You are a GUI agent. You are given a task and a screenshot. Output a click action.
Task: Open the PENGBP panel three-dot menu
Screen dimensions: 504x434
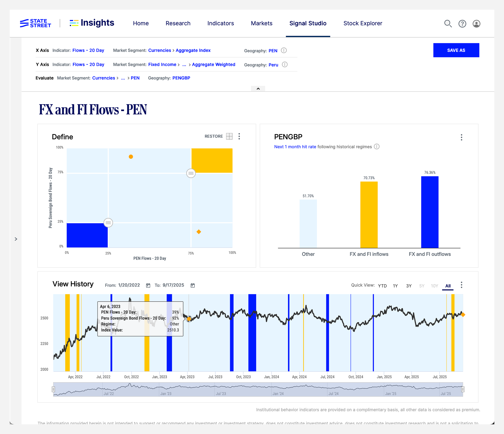point(461,137)
